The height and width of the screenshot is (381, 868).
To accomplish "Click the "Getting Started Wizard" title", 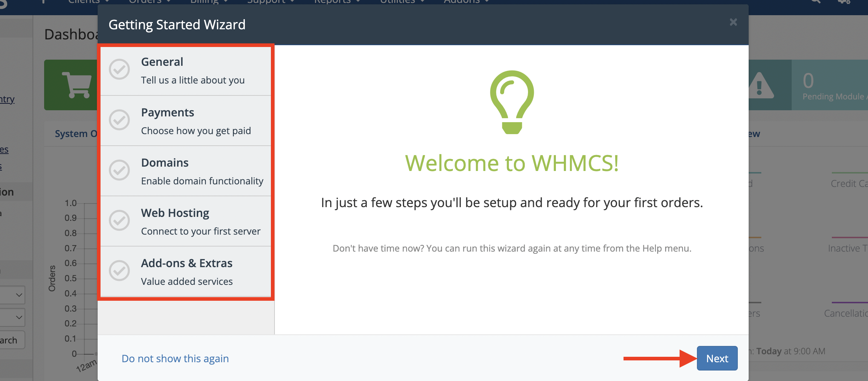I will click(177, 25).
